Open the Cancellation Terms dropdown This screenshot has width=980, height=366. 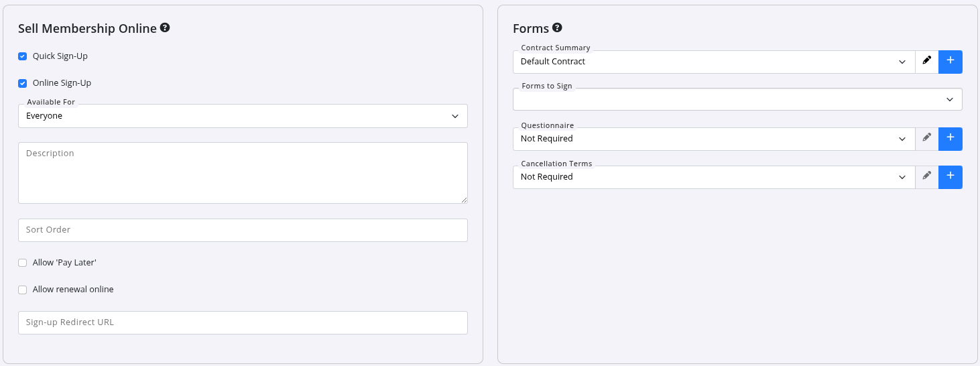click(713, 177)
